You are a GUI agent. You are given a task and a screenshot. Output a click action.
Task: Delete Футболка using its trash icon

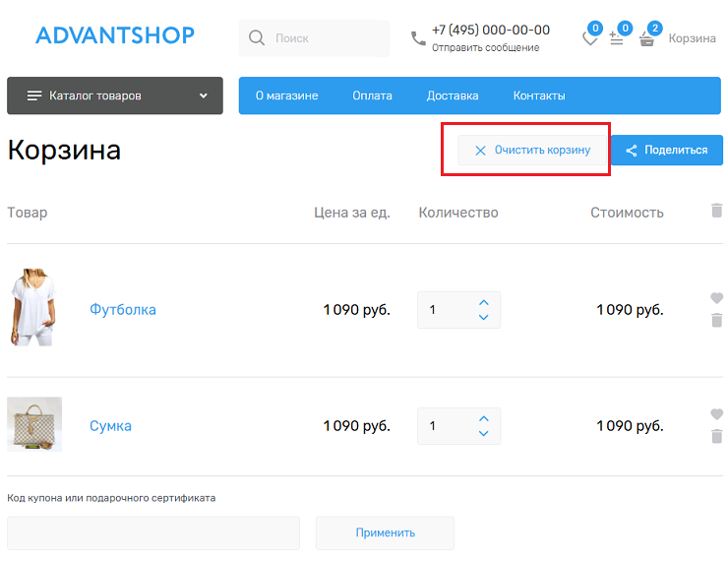(716, 320)
